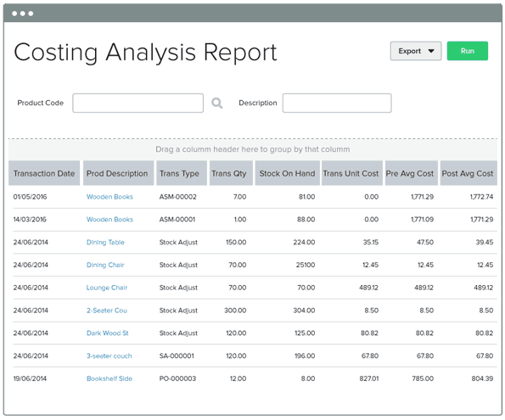This screenshot has height=420, width=505.
Task: Sort by Trans Type column header
Action: [182, 173]
